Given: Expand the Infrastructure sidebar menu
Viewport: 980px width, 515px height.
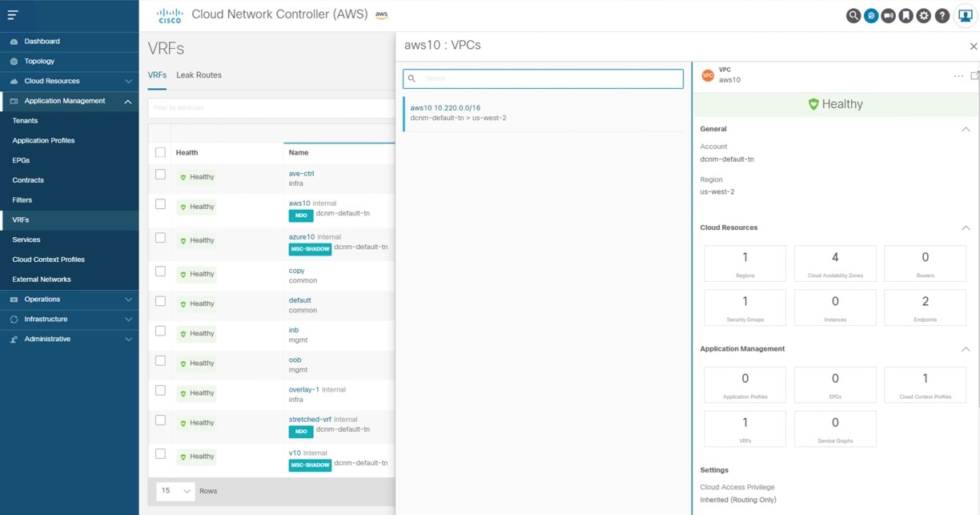Looking at the screenshot, I should 128,320.
